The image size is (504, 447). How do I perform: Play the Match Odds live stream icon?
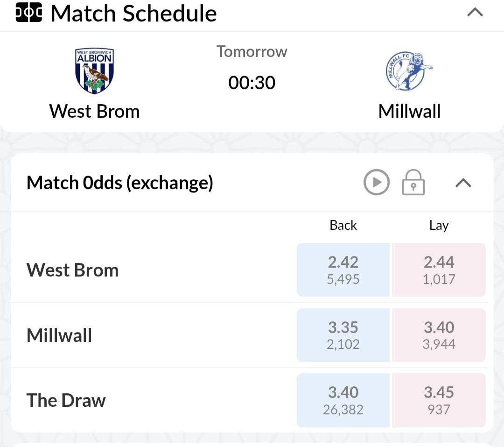[x=376, y=182]
